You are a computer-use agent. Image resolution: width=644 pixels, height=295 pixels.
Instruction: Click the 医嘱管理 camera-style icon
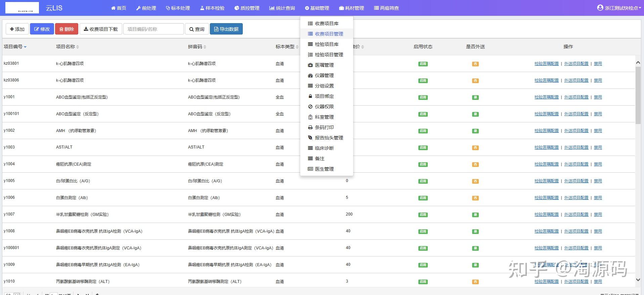(310, 65)
